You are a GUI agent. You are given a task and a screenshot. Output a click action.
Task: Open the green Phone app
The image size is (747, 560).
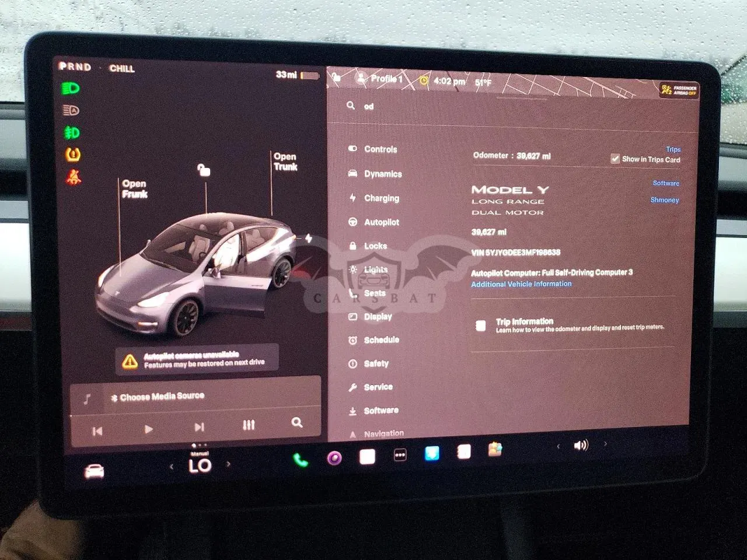tap(301, 460)
